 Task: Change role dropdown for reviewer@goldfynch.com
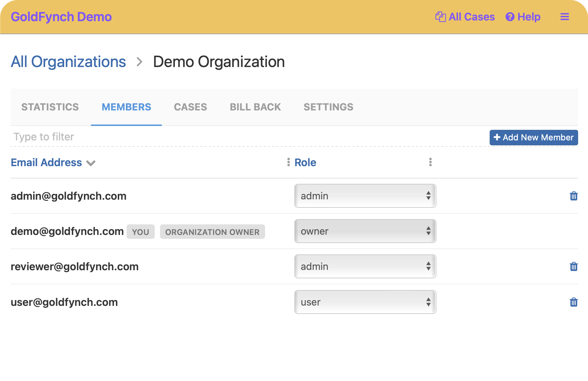365,267
